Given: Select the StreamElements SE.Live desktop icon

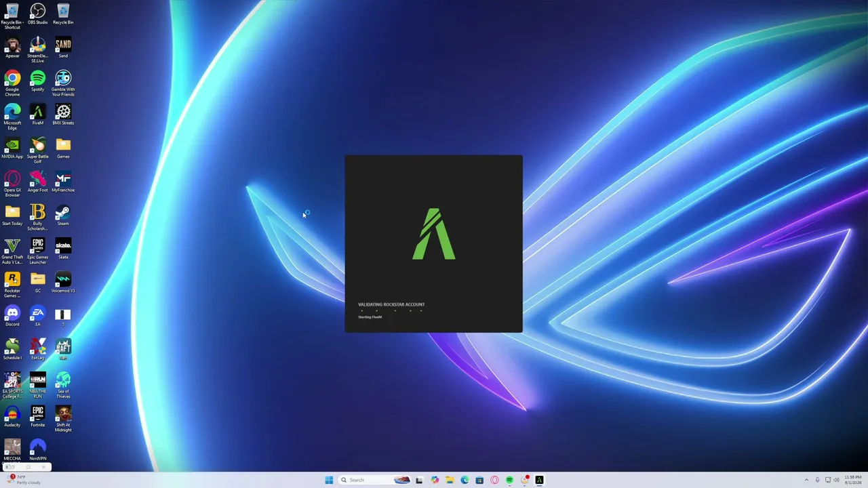Looking at the screenshot, I should (38, 50).
